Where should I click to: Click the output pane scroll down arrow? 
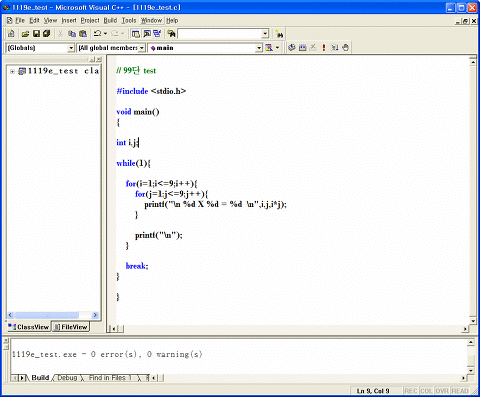coord(471,370)
